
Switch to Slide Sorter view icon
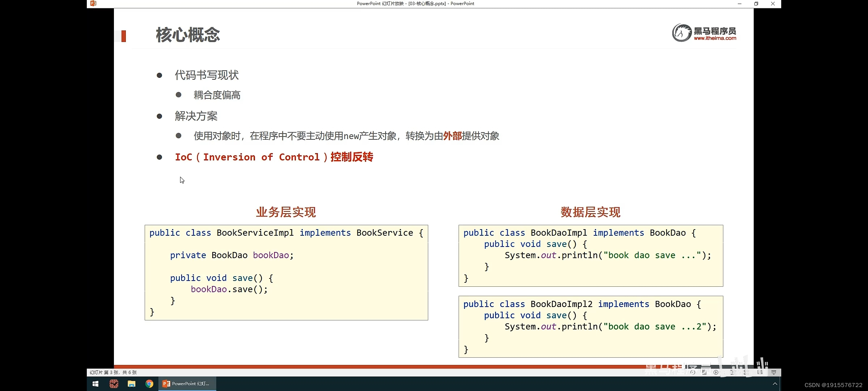pyautogui.click(x=746, y=372)
